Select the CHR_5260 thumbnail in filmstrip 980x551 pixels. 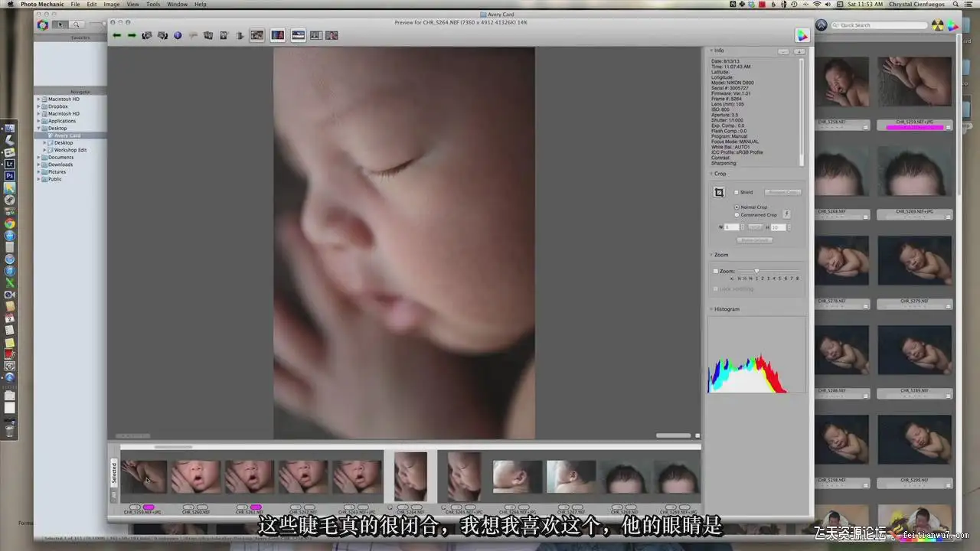point(196,477)
